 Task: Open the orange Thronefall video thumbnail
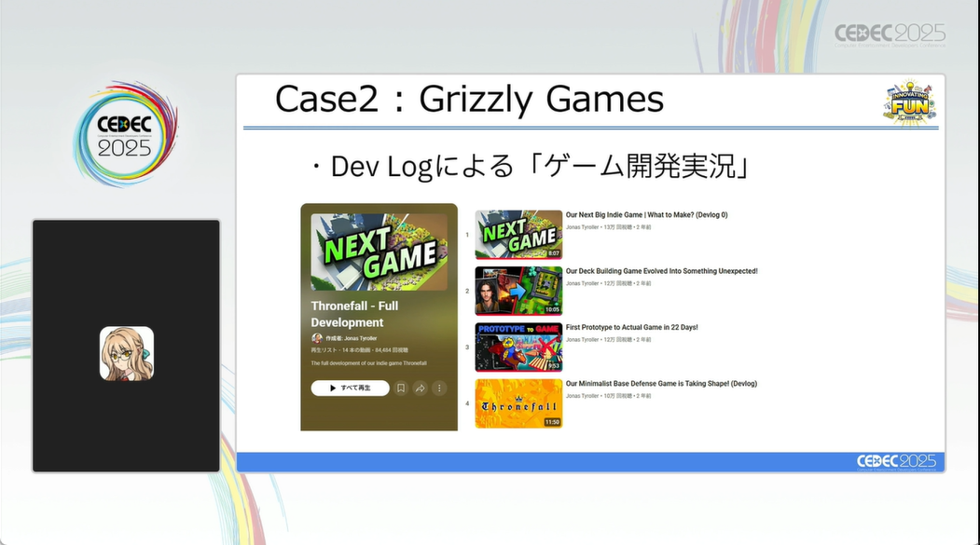[518, 402]
